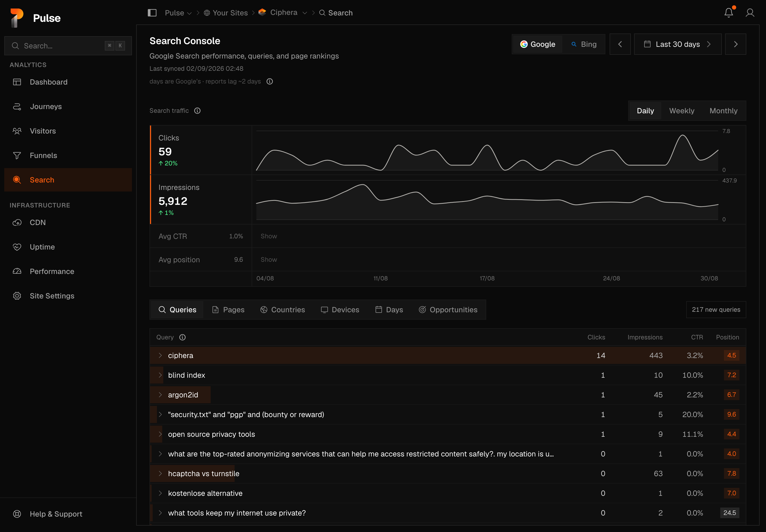This screenshot has height=532, width=766.
Task: Click the calendar icon in date range
Action: click(647, 44)
